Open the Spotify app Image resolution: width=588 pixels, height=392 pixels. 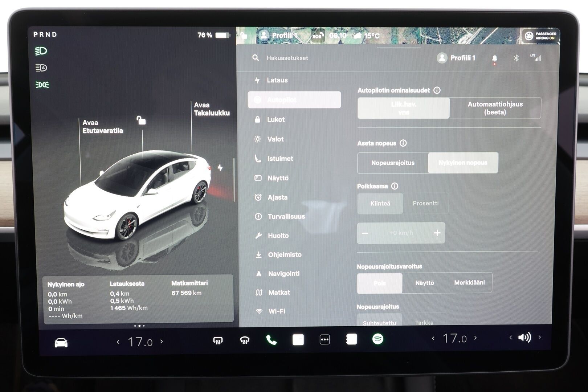[377, 340]
